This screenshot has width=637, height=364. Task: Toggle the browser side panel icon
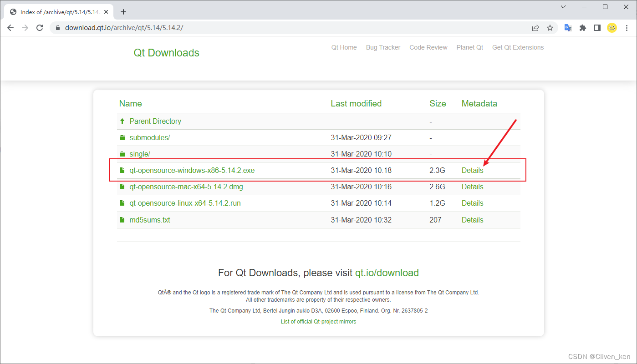597,28
